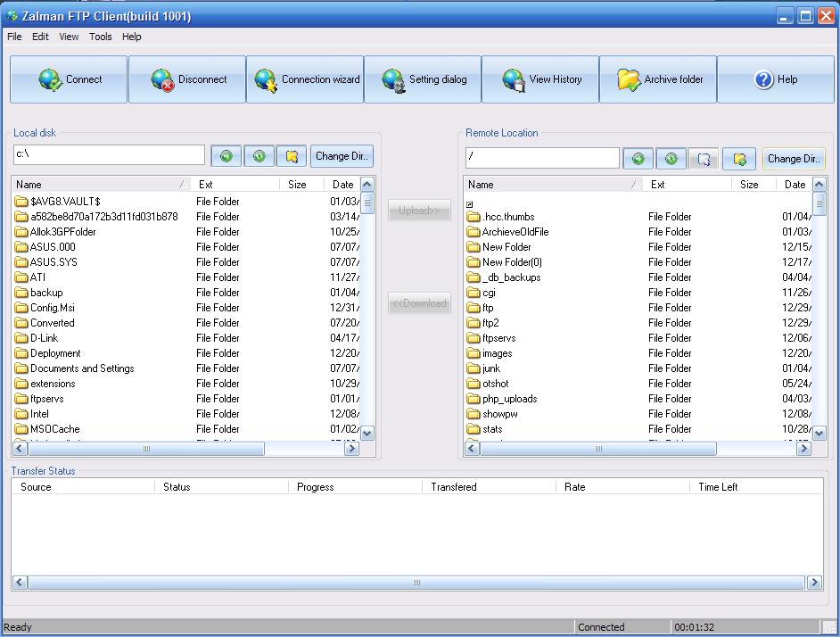Viewport: 840px width, 637px height.
Task: Open the View menu
Action: [69, 37]
